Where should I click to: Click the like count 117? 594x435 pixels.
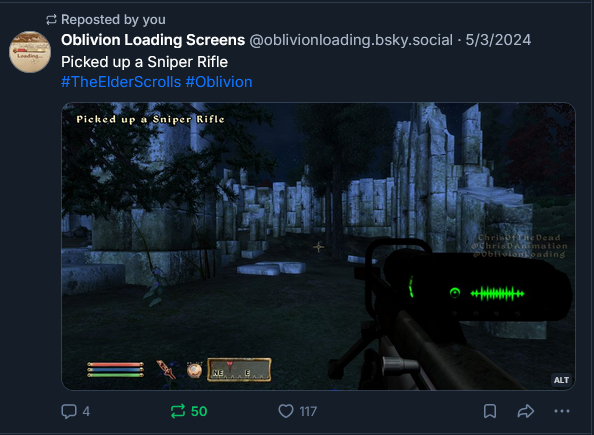coord(308,411)
